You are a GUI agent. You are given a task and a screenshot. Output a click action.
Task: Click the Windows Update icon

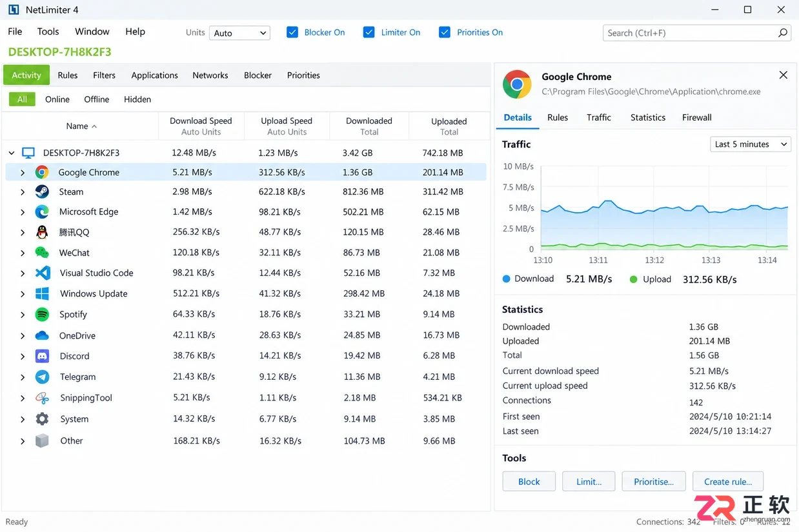(x=43, y=293)
